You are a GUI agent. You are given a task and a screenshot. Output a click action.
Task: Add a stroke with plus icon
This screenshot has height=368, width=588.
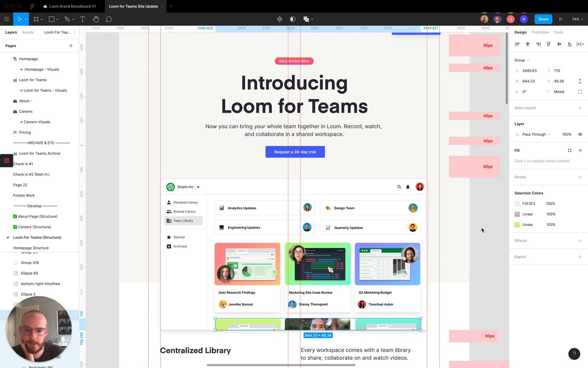tap(580, 177)
